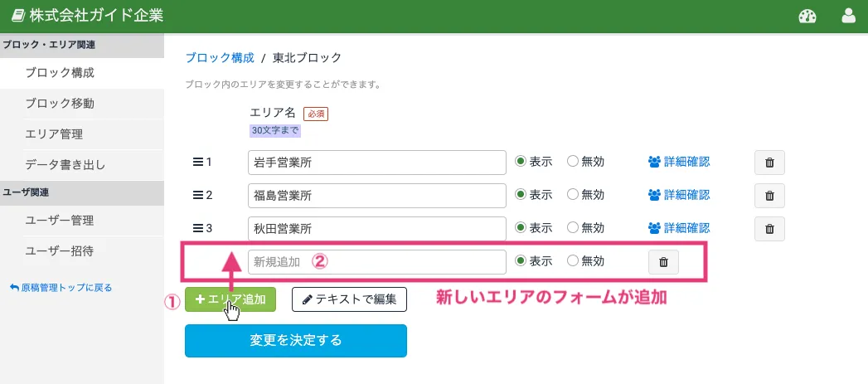Open 詳細確認 for 秋田営業所
This screenshot has width=868, height=384.
[x=679, y=228]
